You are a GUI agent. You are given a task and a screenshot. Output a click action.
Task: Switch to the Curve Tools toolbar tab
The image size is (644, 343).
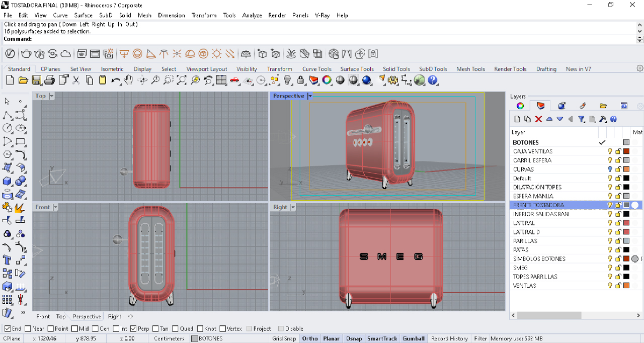tap(316, 69)
